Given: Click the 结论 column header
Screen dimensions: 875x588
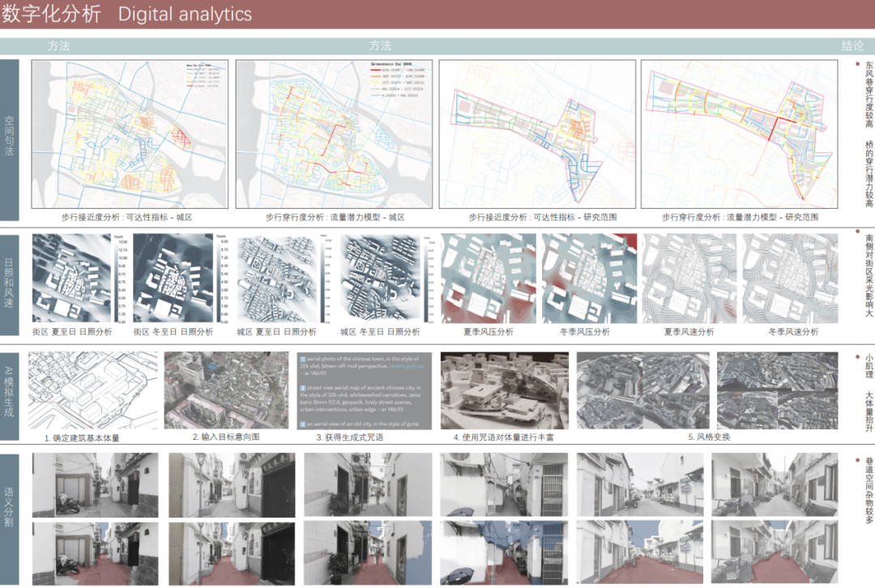Looking at the screenshot, I should pos(852,46).
